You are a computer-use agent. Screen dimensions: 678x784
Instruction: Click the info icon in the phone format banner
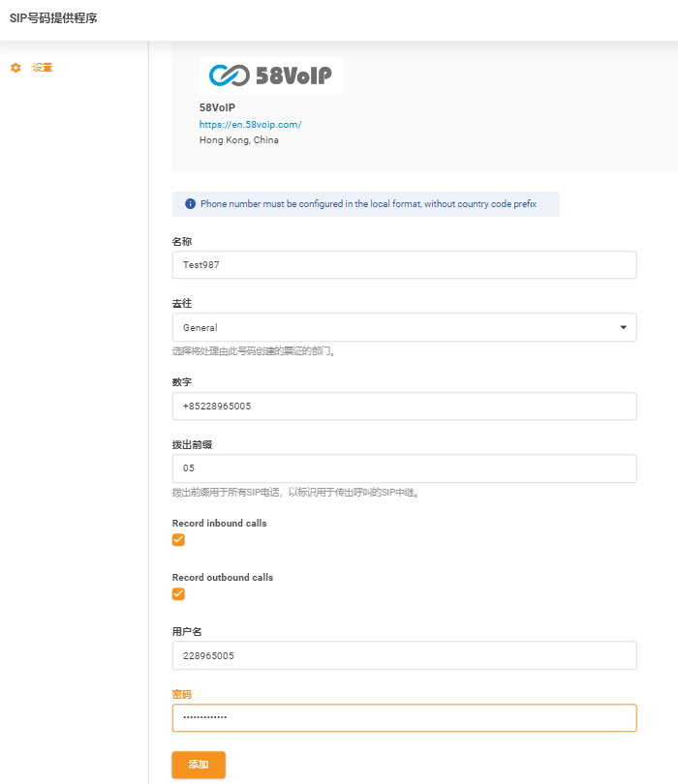[190, 203]
